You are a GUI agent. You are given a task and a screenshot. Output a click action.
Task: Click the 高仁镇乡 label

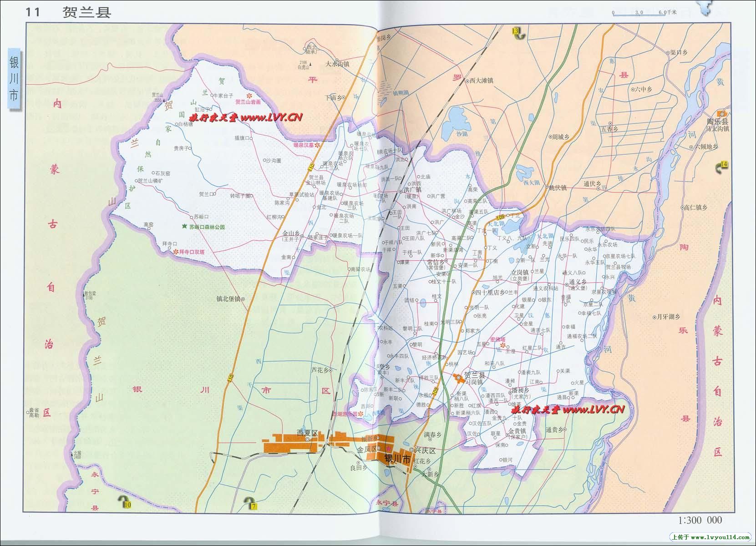(695, 207)
